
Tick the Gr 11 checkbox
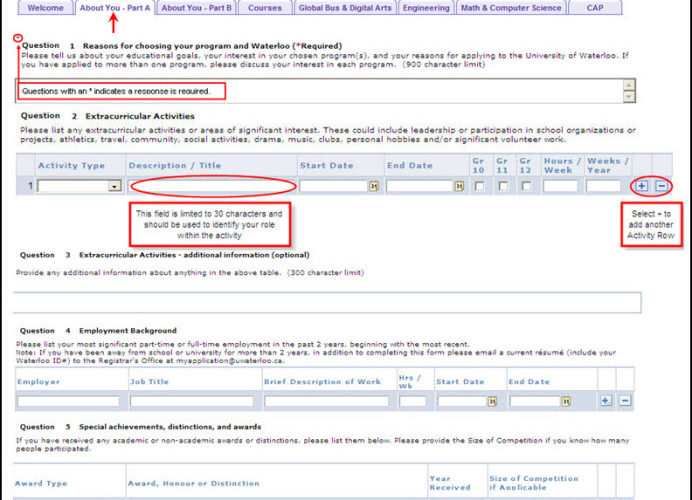[x=503, y=186]
